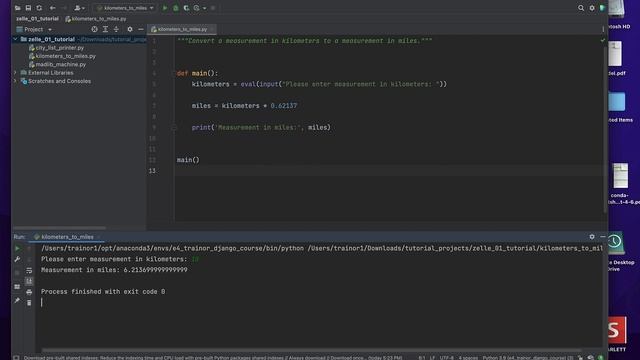Change UTF-8 file encoding in status bar
Screen dimensions: 640x360
pos(447,358)
